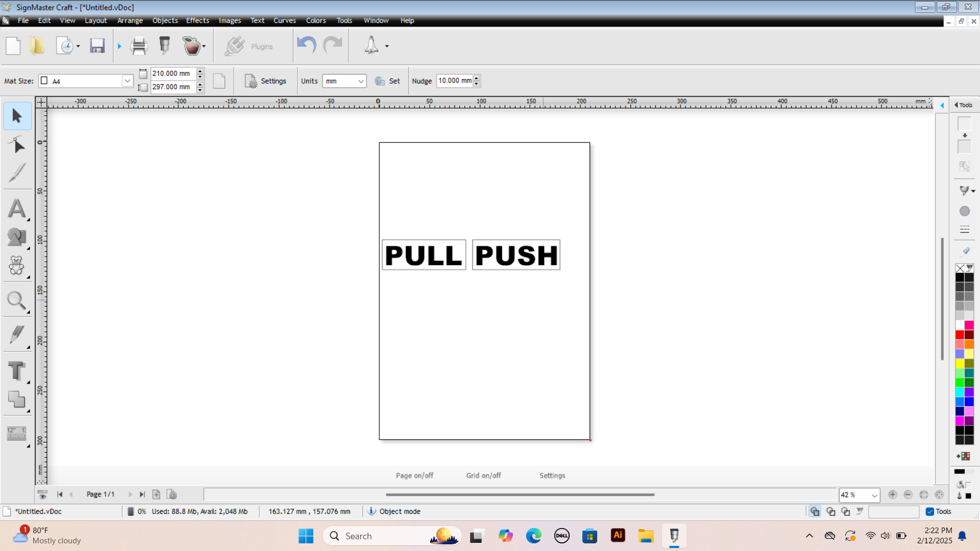Select the PULL sign object
980x551 pixels.
[x=424, y=255]
